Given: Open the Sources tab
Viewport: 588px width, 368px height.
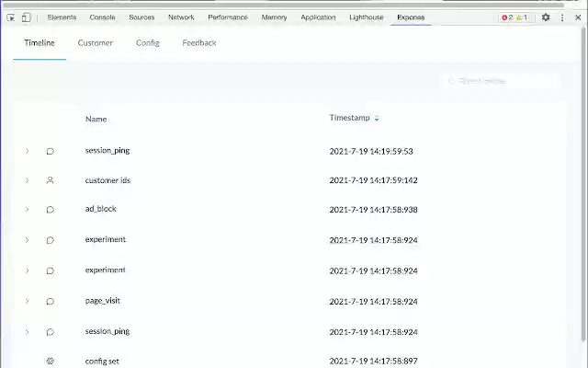Looking at the screenshot, I should 141,17.
